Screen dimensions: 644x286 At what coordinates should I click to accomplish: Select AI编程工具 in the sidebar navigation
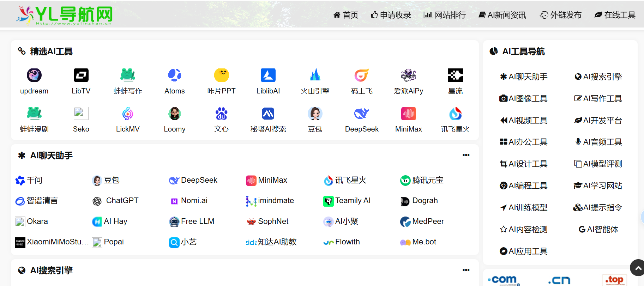coord(524,185)
